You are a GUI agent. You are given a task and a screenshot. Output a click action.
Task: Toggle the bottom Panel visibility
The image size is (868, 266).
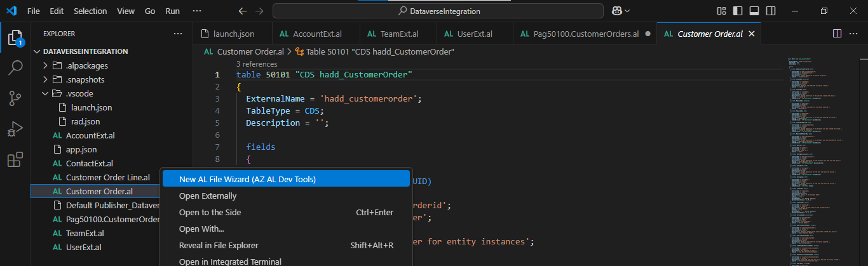[x=754, y=11]
